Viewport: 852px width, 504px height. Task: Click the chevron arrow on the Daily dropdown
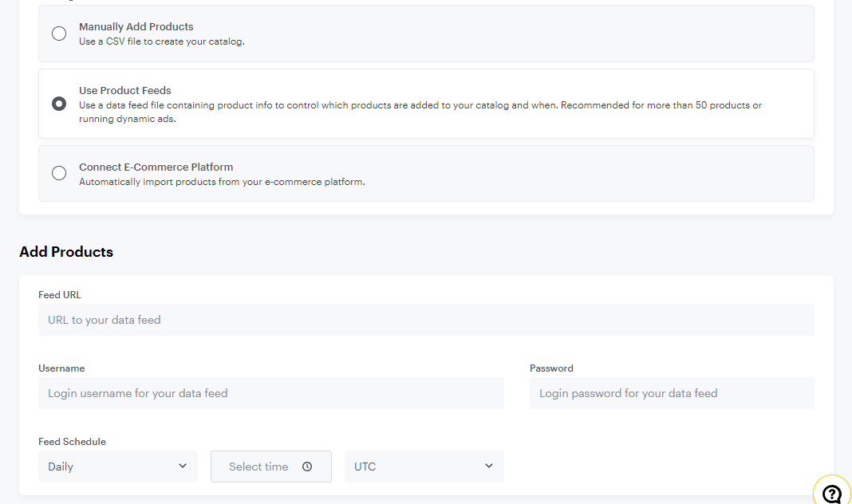tap(183, 466)
